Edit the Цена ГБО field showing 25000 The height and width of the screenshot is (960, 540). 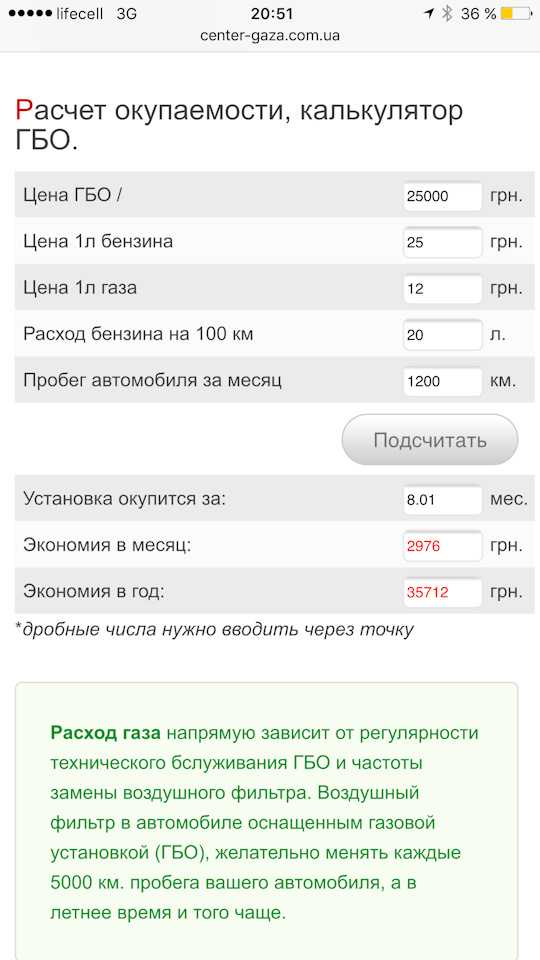(x=443, y=197)
